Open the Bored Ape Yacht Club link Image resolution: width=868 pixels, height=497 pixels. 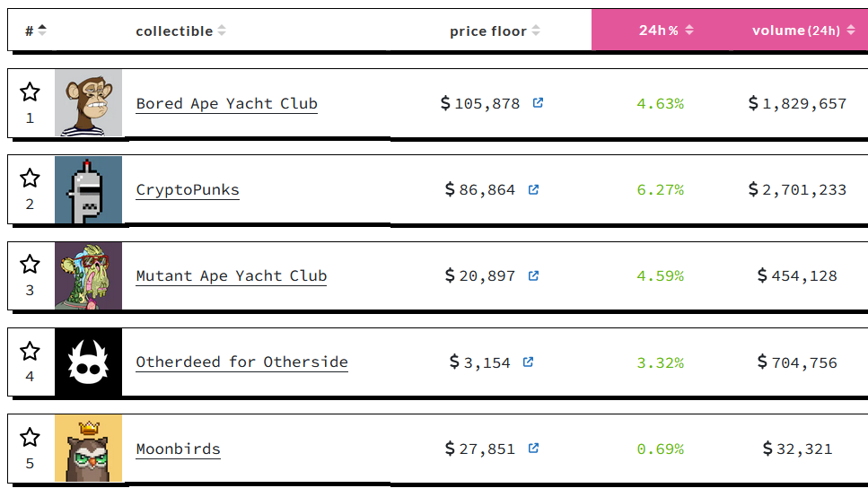point(226,103)
